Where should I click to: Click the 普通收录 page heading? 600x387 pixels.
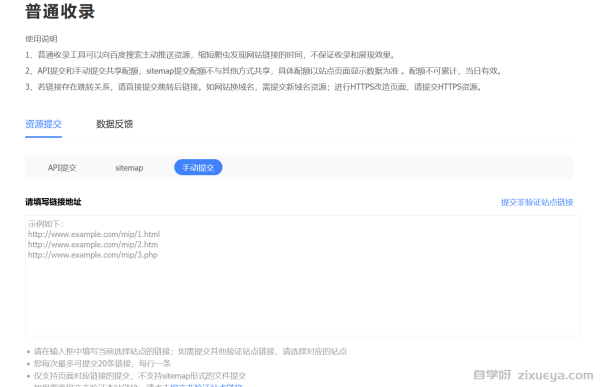tap(60, 11)
